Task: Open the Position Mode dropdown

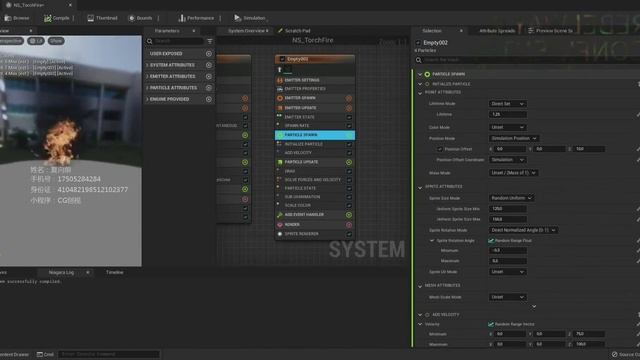Action: click(x=514, y=138)
